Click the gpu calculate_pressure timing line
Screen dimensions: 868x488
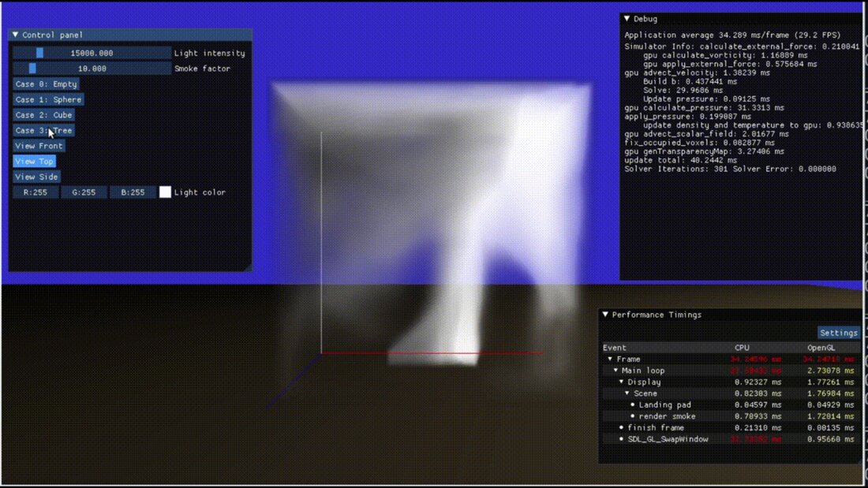point(704,108)
